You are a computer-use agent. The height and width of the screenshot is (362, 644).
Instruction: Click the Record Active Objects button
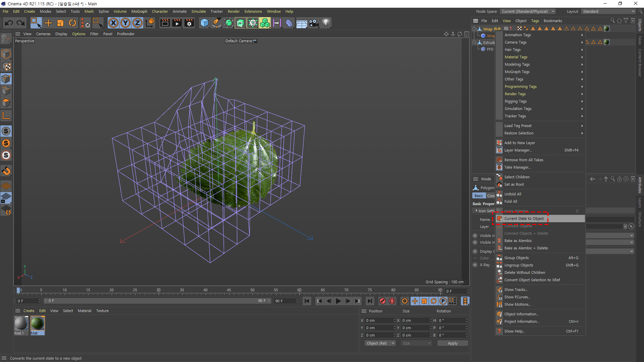click(382, 301)
